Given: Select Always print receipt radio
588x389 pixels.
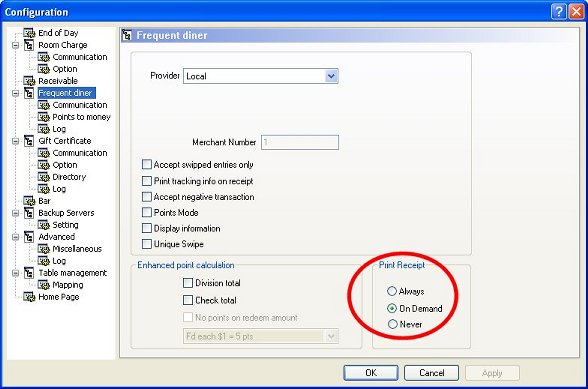Looking at the screenshot, I should (x=392, y=291).
